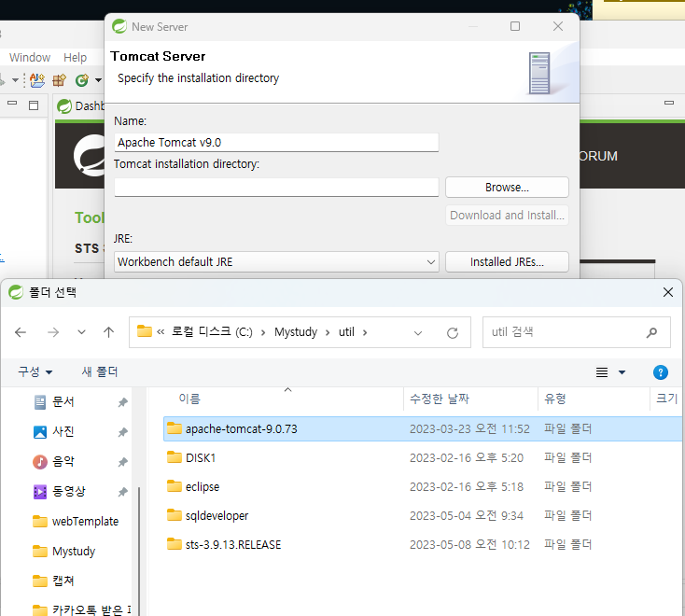Open the Window menu
Screen dimensions: 685x616
(x=30, y=57)
